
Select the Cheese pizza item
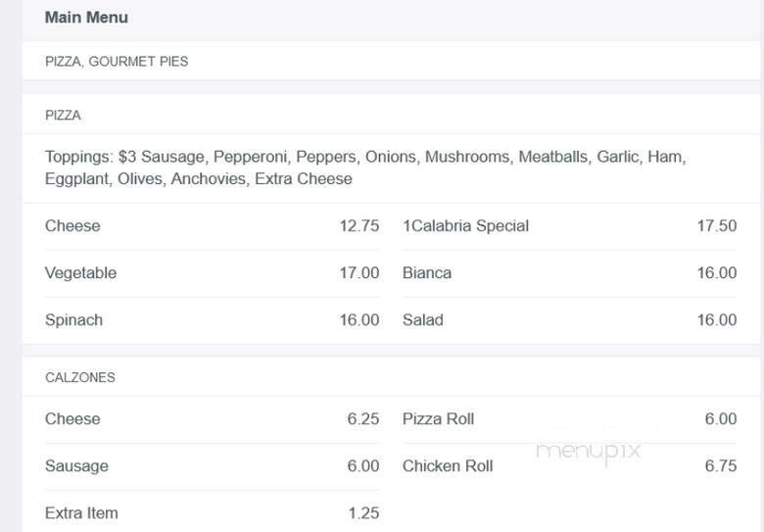pyautogui.click(x=72, y=226)
